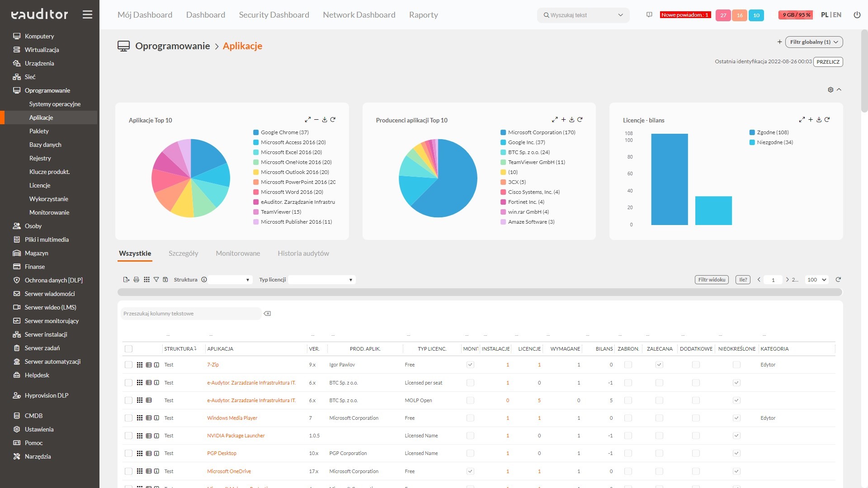
Task: Open Licencje in sidebar
Action: [x=40, y=185]
